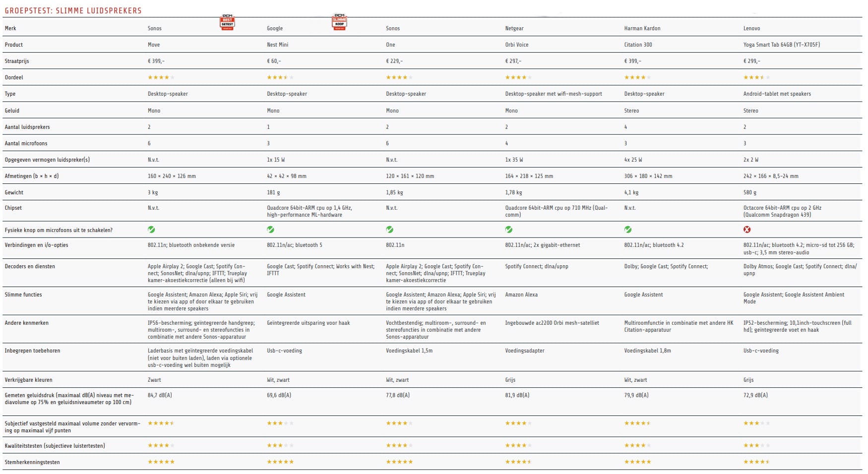
Task: Click the green checkmark for Netgear Orbi Voice
Action: coord(509,230)
